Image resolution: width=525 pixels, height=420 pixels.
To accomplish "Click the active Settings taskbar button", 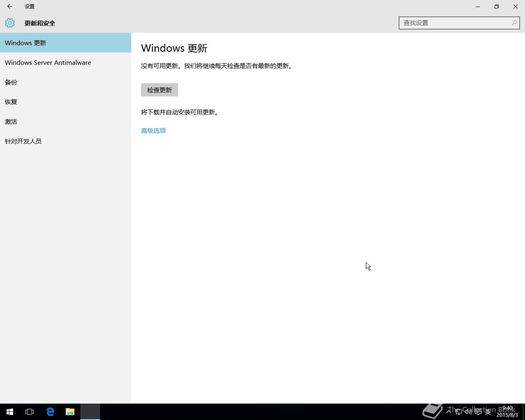I will [x=90, y=412].
